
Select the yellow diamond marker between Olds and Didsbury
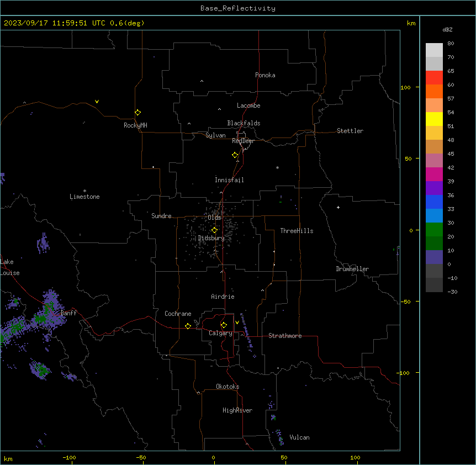(214, 230)
